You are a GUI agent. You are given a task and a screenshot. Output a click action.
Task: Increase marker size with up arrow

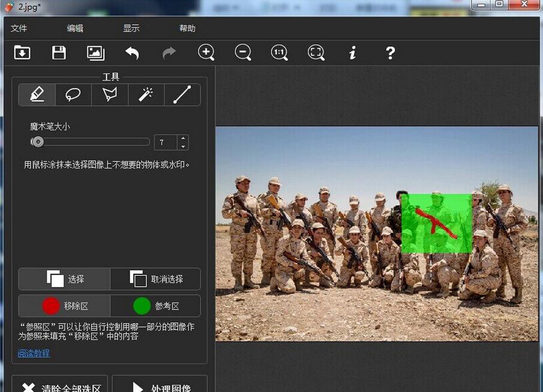click(183, 139)
